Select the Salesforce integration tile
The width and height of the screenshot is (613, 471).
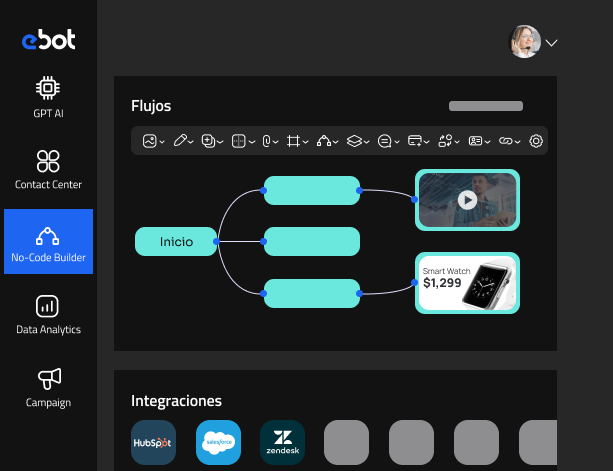pyautogui.click(x=218, y=442)
